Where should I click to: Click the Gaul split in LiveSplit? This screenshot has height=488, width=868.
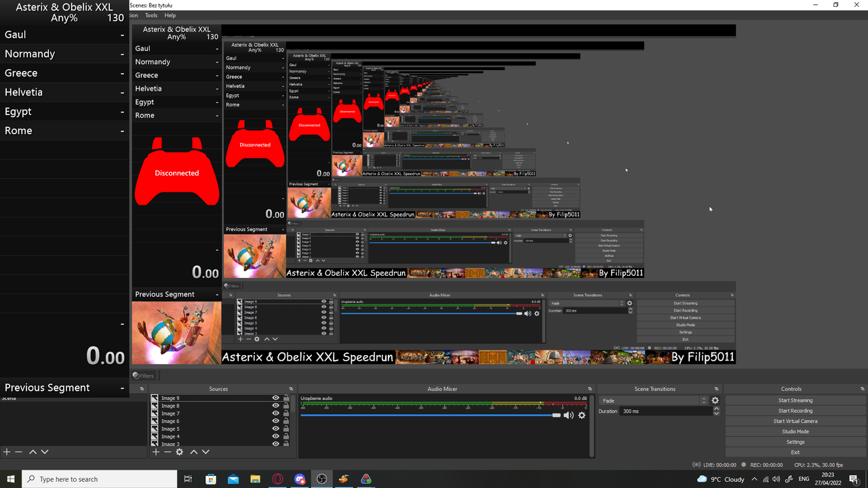(x=64, y=35)
